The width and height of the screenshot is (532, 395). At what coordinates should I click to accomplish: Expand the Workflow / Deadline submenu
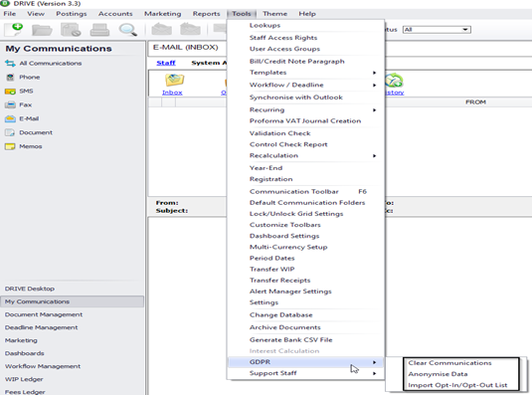point(305,85)
